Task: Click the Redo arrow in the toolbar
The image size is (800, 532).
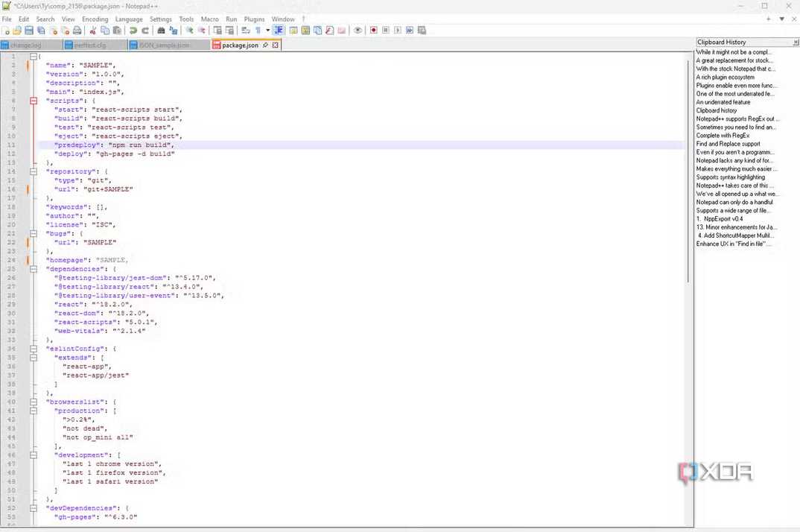Action: point(145,31)
